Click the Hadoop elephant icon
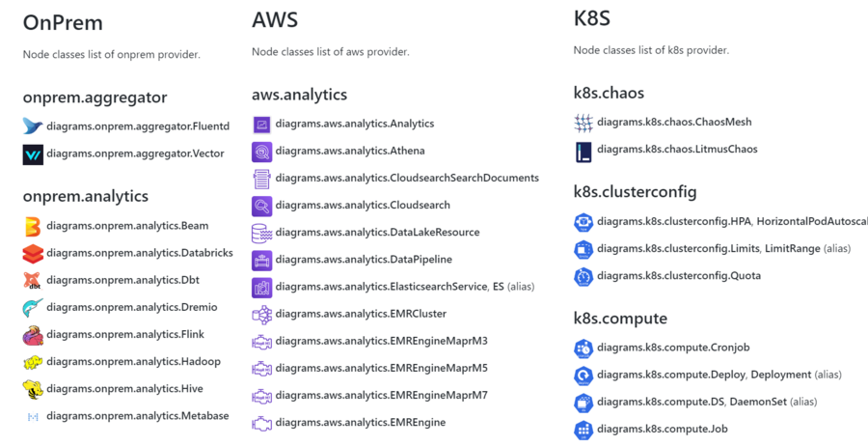The height and width of the screenshot is (446, 868). coord(33,362)
